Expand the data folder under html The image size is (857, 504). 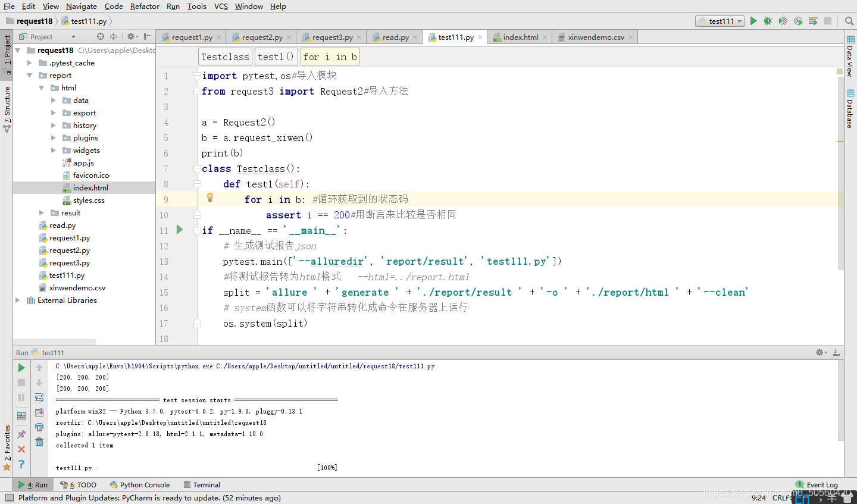tap(52, 100)
